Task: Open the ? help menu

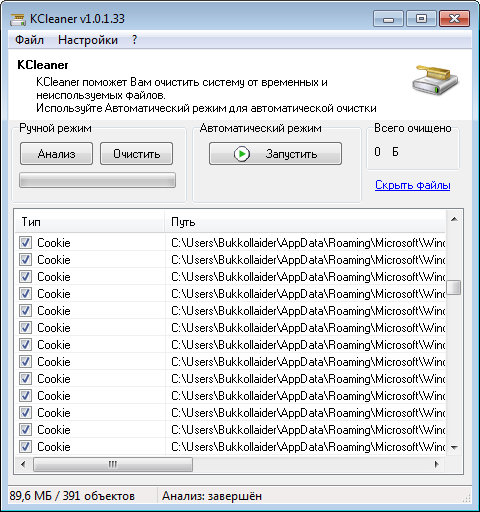Action: (x=134, y=40)
